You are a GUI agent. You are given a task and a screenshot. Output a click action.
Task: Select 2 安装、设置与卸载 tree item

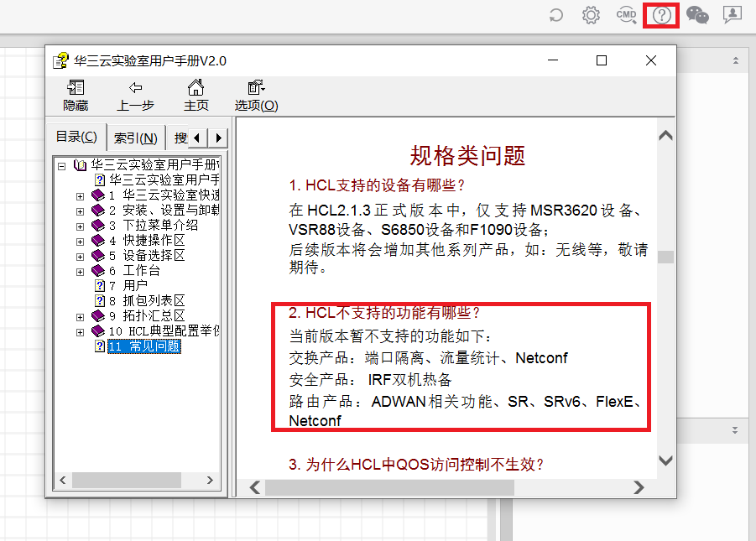[x=164, y=211]
